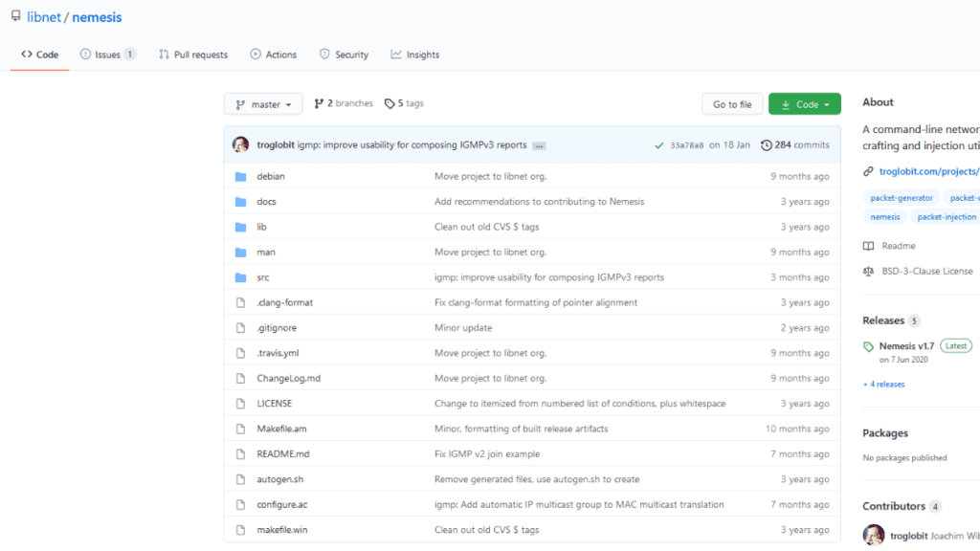Open the 'Minor update' commit message
The width and height of the screenshot is (980, 551).
pos(463,328)
